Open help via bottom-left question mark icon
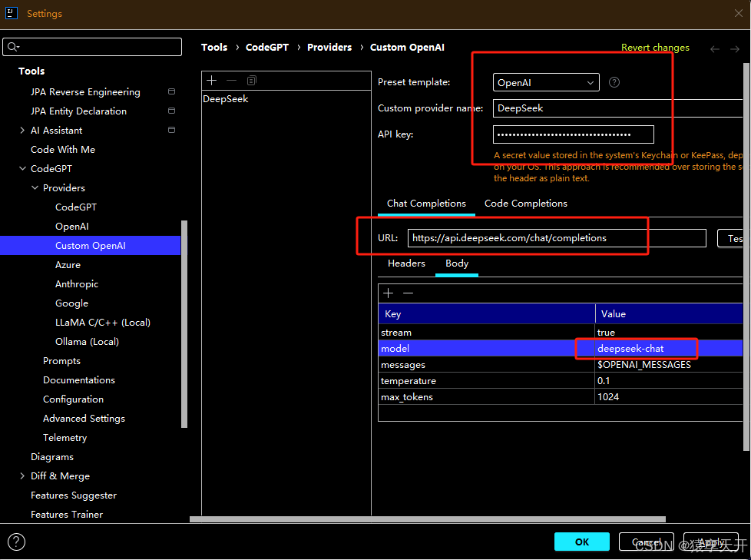This screenshot has height=560, width=751. pos(16,542)
